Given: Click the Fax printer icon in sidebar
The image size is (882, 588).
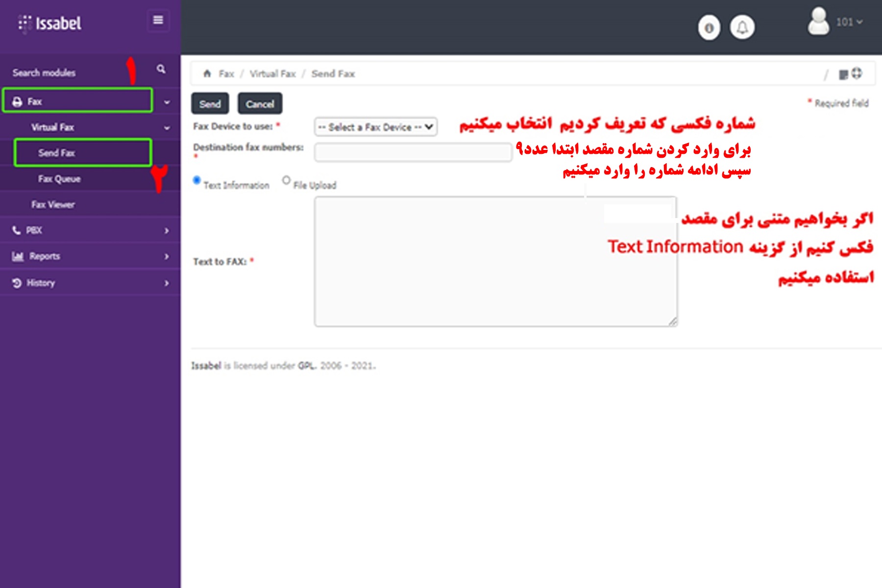Looking at the screenshot, I should point(17,102).
